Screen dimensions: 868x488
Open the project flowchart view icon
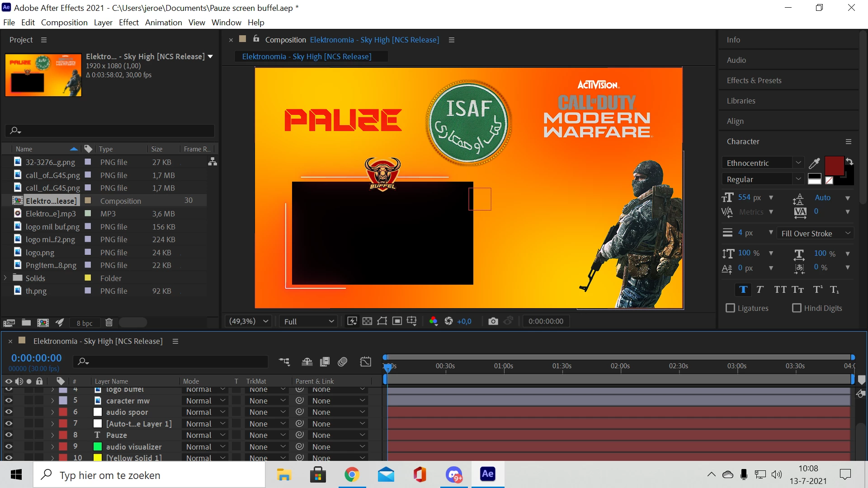212,161
